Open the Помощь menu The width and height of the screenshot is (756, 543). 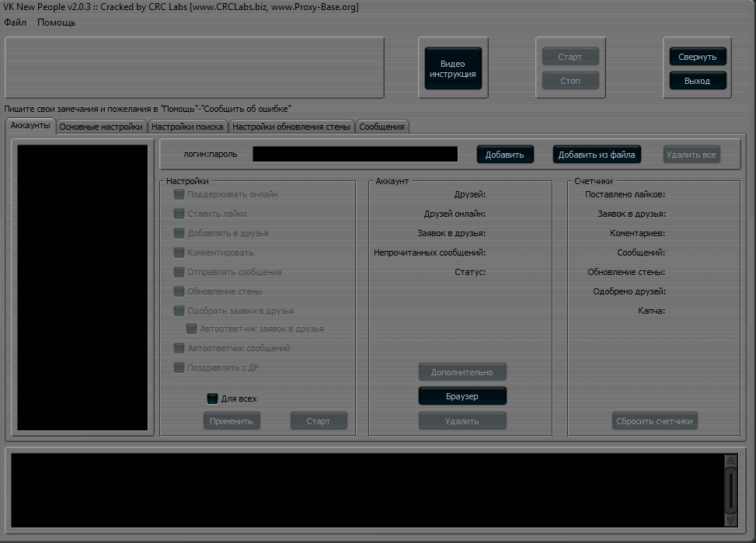(57, 23)
